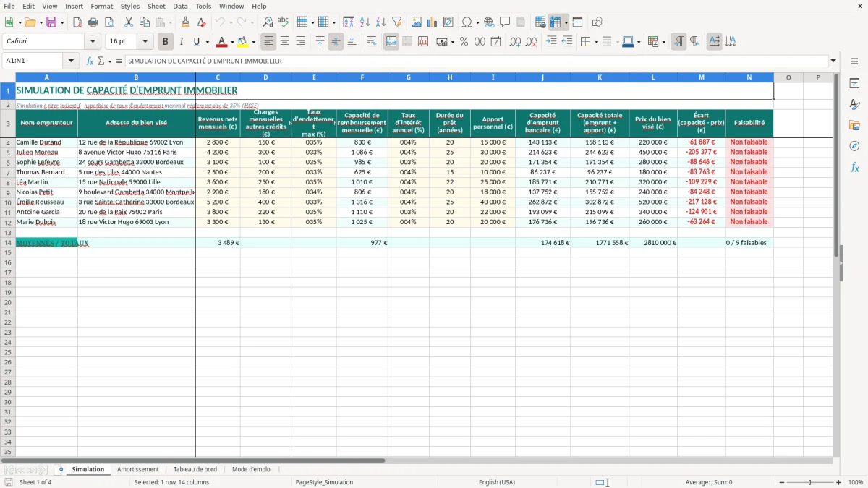
Task: Format as Percent icon
Action: pyautogui.click(x=464, y=42)
